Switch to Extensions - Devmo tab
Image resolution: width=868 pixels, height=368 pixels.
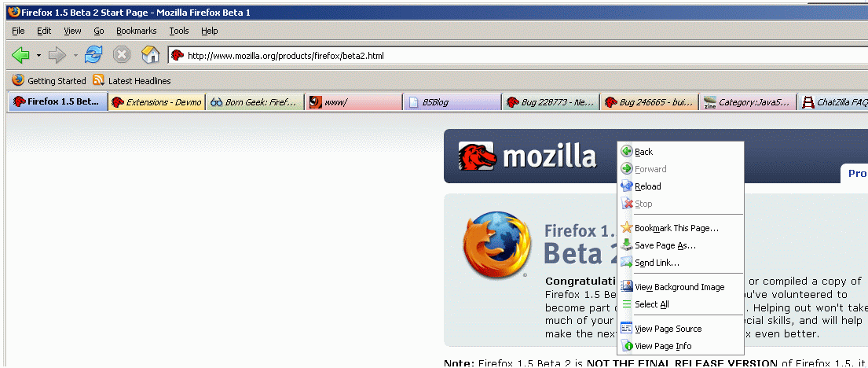[156, 102]
